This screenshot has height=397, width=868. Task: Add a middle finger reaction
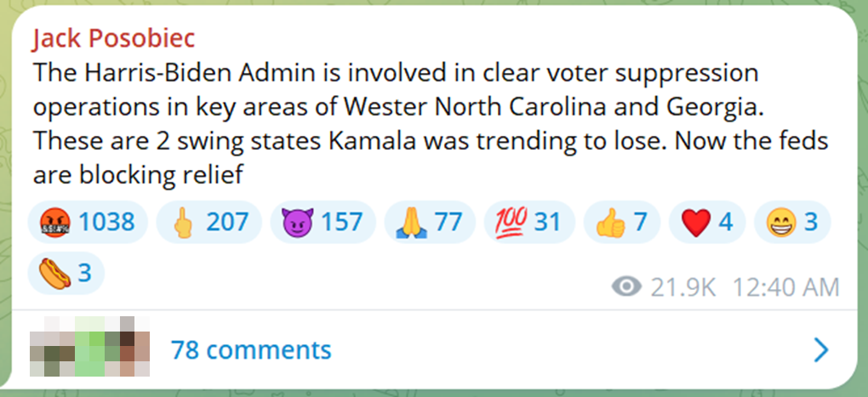208,222
